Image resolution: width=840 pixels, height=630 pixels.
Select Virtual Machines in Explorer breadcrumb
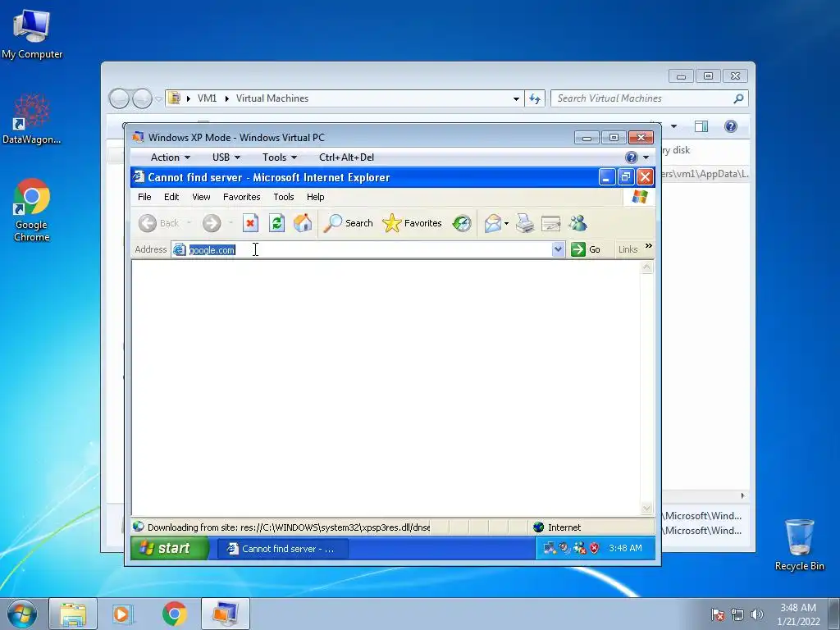pos(272,98)
